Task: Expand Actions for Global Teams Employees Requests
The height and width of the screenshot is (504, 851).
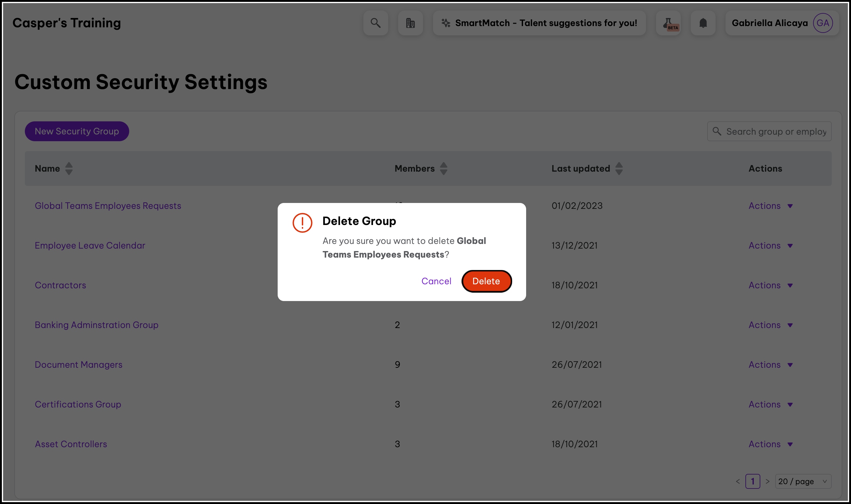Action: pyautogui.click(x=771, y=206)
